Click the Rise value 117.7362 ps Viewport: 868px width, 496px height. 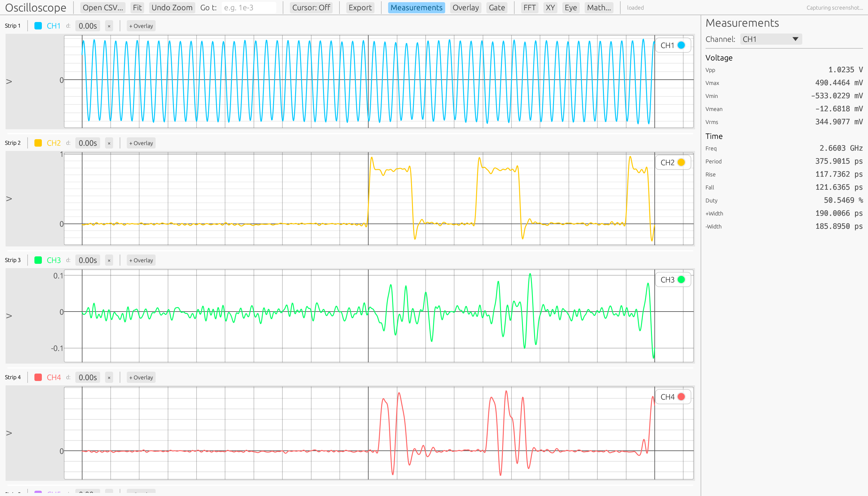click(839, 174)
